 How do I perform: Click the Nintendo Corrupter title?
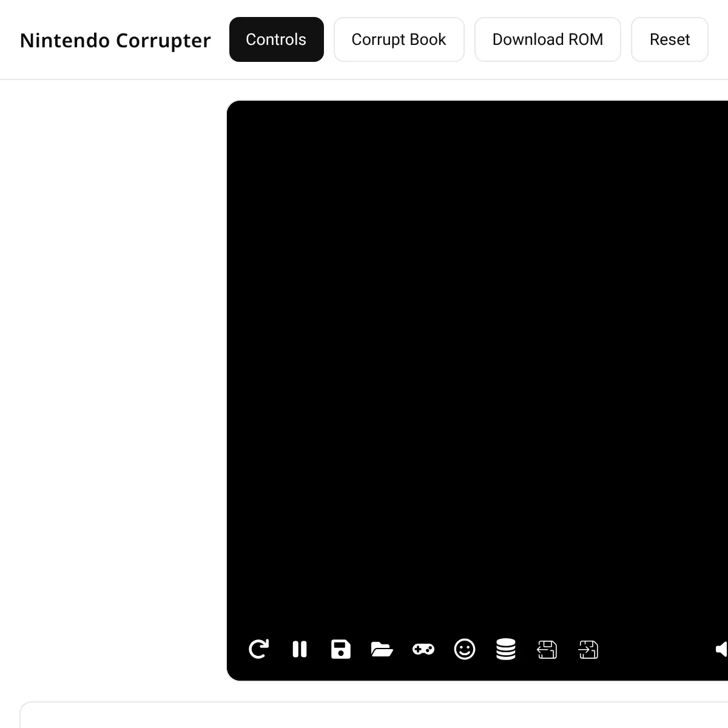click(115, 41)
